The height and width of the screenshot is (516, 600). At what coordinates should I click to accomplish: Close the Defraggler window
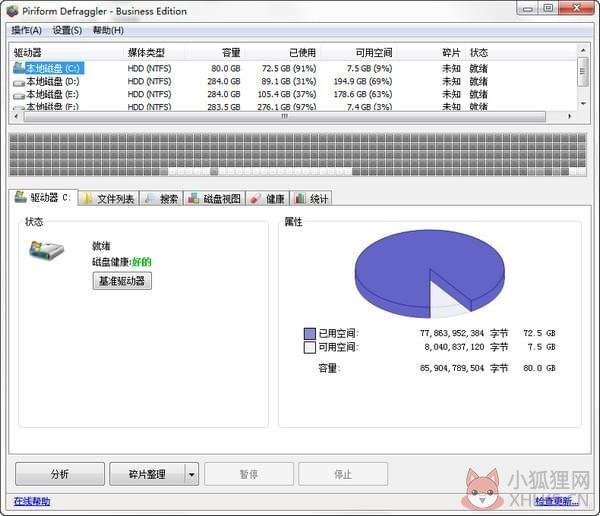(577, 8)
